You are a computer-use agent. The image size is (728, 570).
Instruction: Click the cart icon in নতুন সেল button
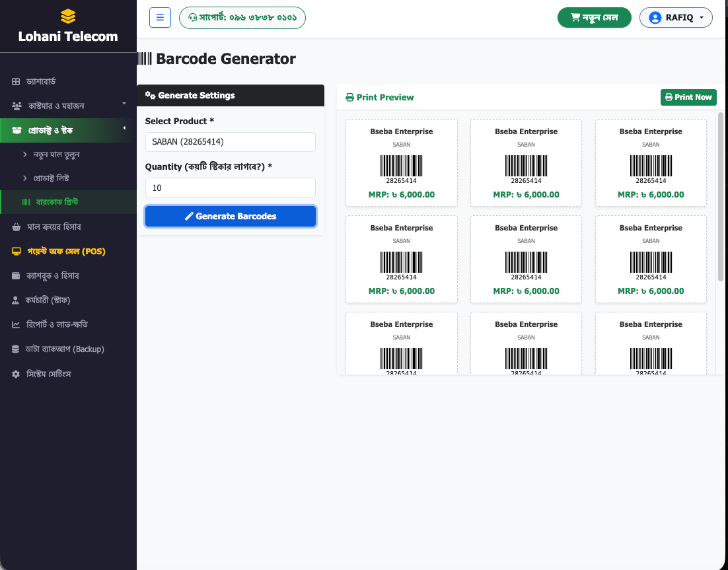coord(575,18)
